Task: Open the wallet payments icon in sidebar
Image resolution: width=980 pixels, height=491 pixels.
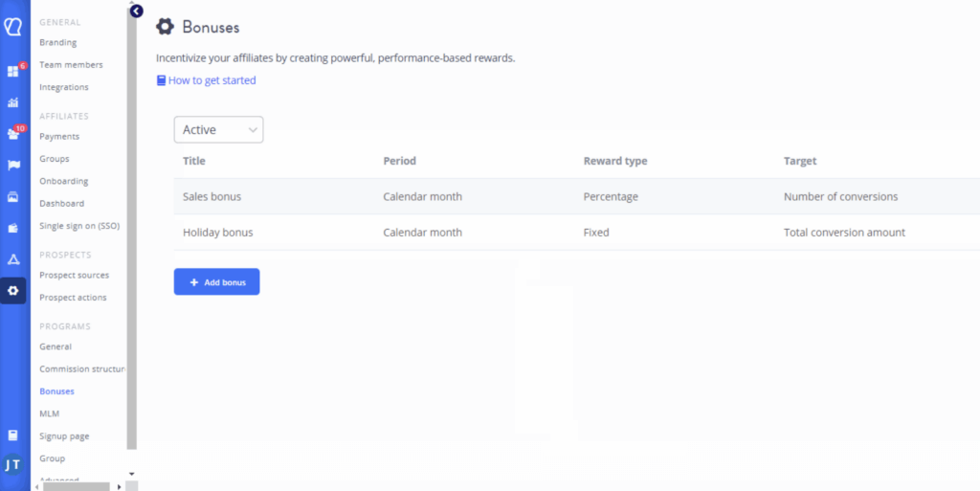Action: pos(13,228)
